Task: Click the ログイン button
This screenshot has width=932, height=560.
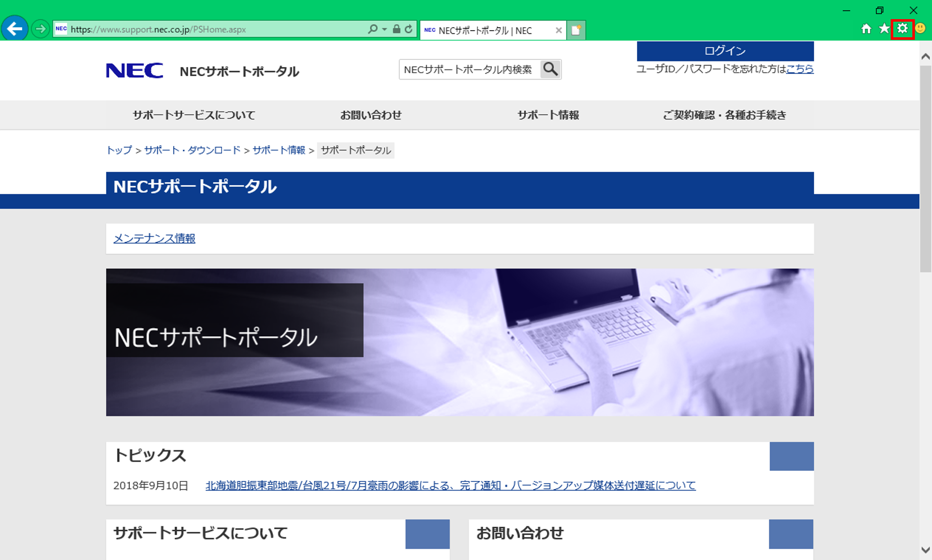Action: (x=725, y=51)
